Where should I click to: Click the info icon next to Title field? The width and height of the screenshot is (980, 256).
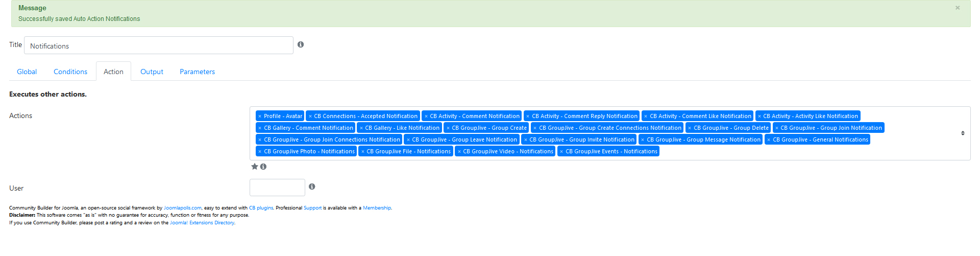(x=301, y=44)
